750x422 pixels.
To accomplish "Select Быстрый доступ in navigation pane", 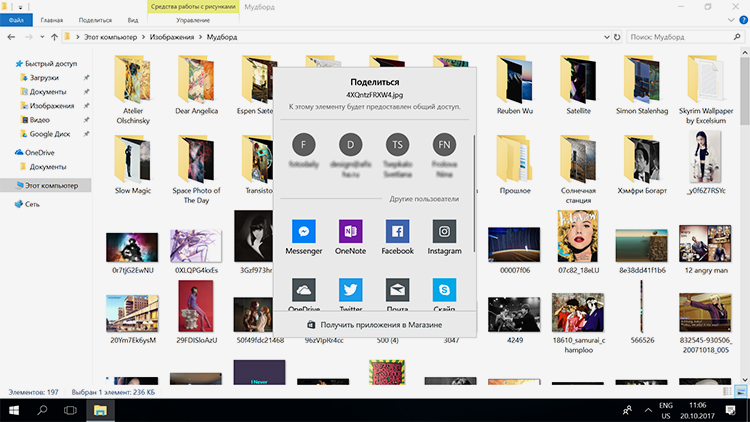I will tap(51, 63).
